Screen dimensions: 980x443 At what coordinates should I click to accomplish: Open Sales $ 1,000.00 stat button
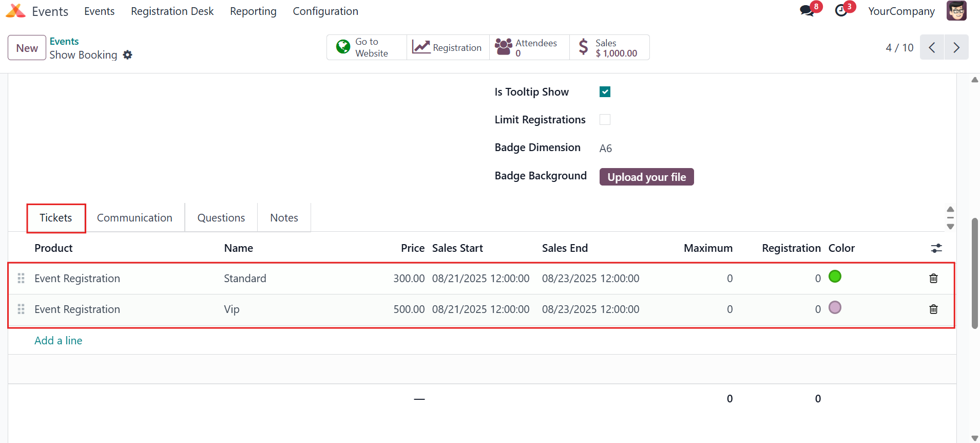[x=609, y=47]
